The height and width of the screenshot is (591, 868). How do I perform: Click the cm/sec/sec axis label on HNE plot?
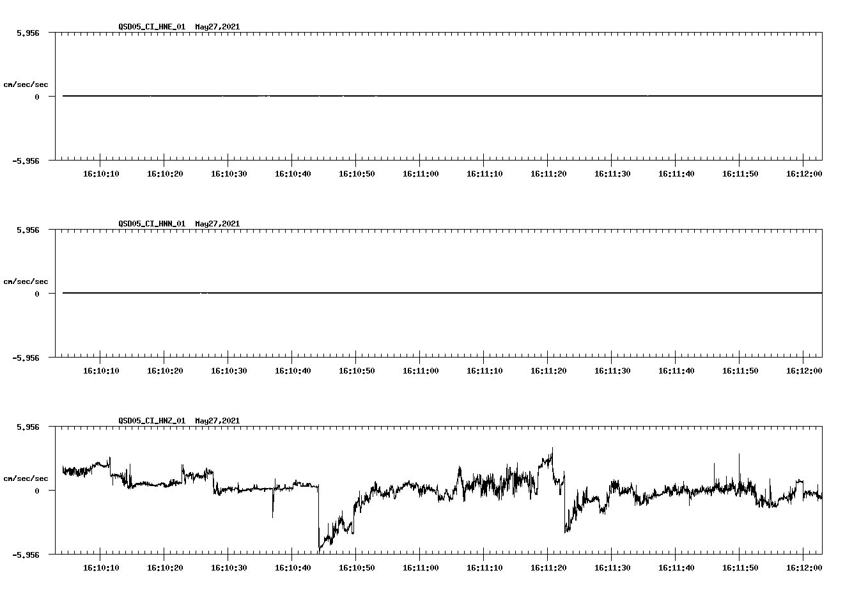click(26, 84)
